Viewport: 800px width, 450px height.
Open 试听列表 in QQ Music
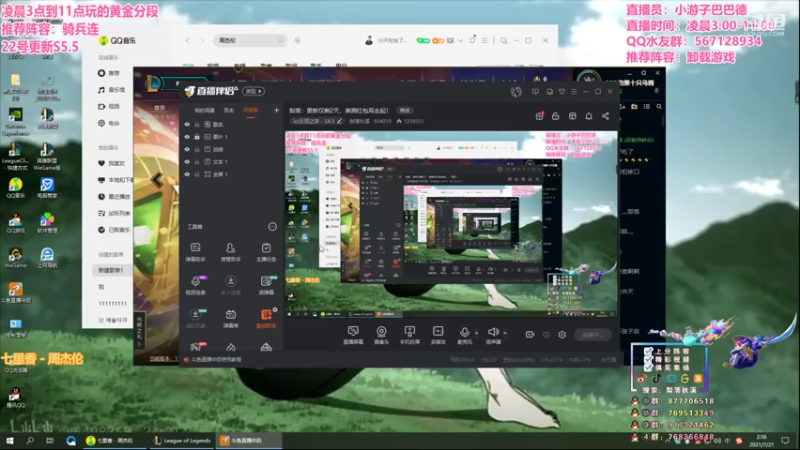click(114, 213)
